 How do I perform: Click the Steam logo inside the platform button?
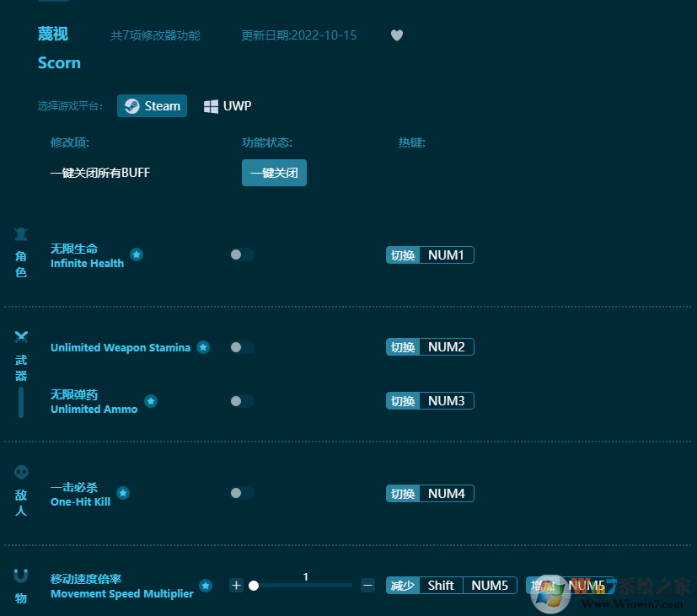(x=131, y=105)
